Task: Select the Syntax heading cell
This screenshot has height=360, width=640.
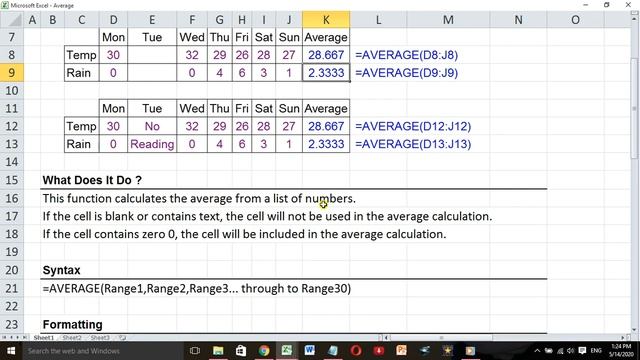Action: [x=61, y=270]
